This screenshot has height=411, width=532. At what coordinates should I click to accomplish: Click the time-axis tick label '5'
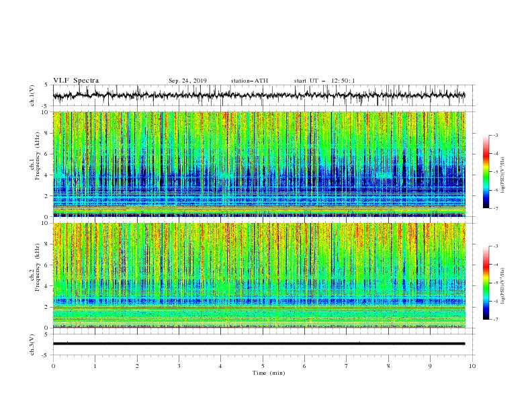[x=263, y=366]
